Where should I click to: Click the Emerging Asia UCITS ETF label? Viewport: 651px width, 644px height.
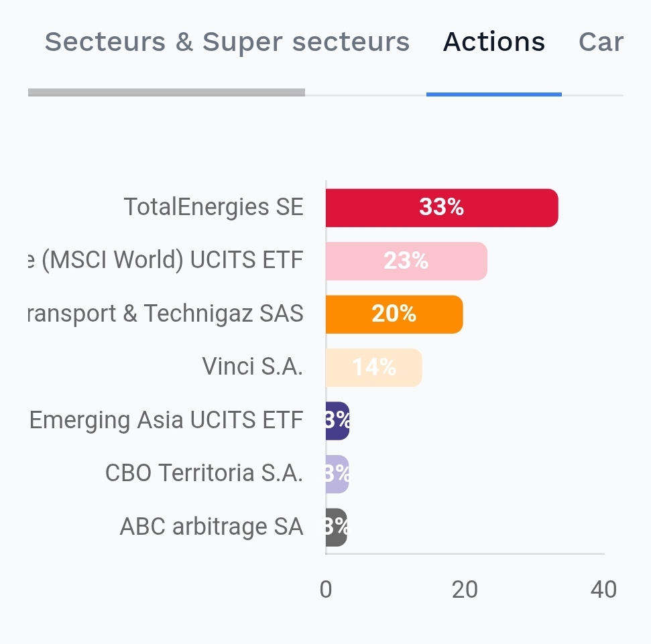[x=166, y=420]
